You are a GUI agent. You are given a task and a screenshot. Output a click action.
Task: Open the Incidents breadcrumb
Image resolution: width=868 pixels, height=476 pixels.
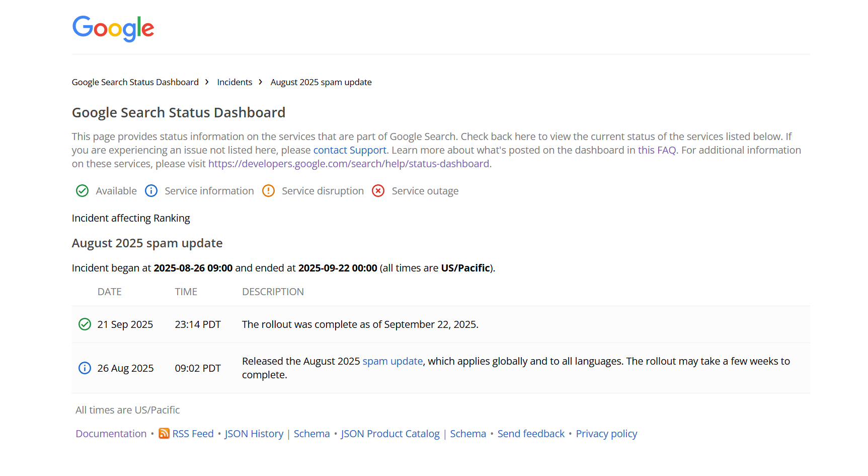point(234,82)
